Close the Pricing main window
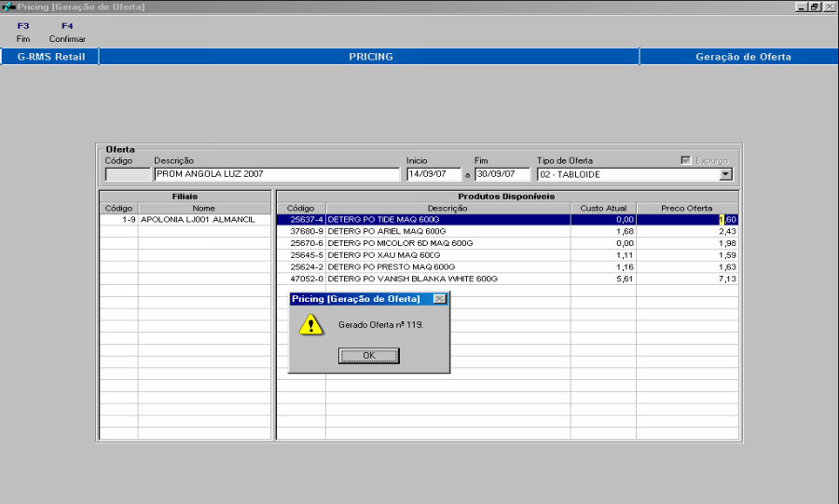The height and width of the screenshot is (504, 839). point(830,7)
